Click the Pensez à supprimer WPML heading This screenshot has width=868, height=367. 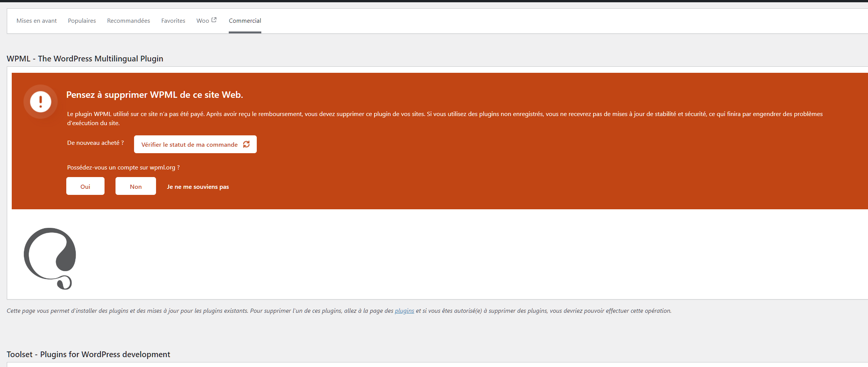[155, 95]
